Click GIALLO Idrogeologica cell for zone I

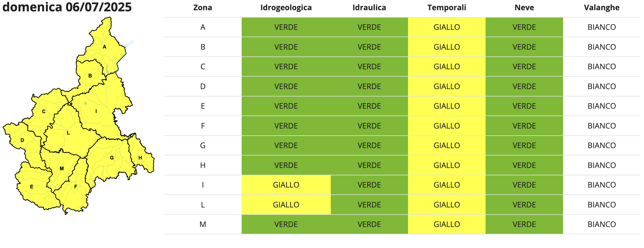click(x=286, y=185)
